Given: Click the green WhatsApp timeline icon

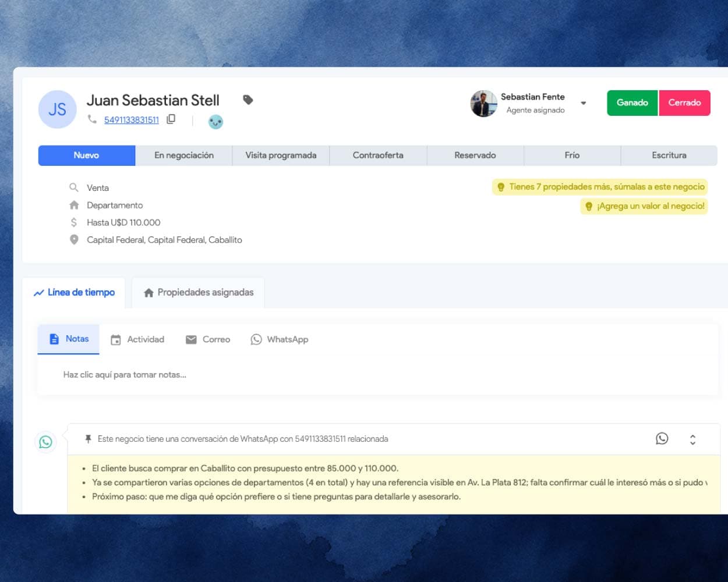Looking at the screenshot, I should pyautogui.click(x=45, y=442).
